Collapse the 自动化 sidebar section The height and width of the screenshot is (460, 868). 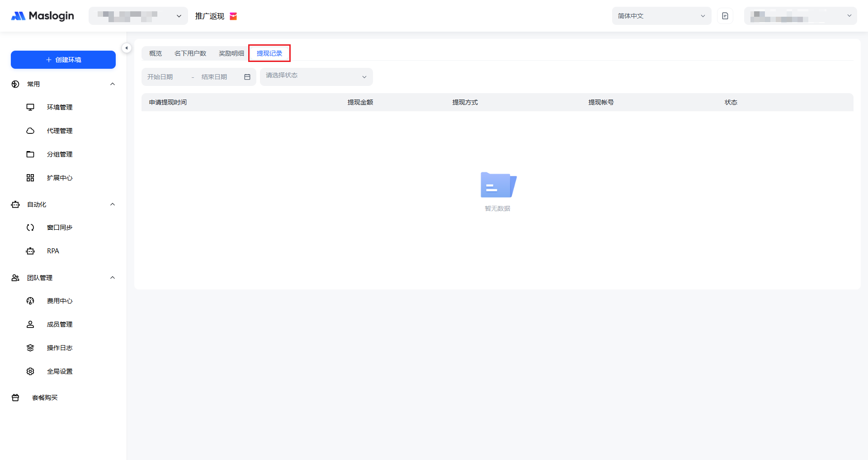point(113,204)
